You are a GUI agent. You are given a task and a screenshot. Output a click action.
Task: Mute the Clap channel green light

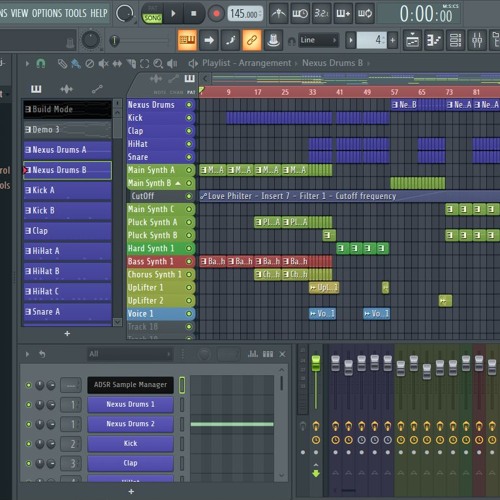pos(29,463)
